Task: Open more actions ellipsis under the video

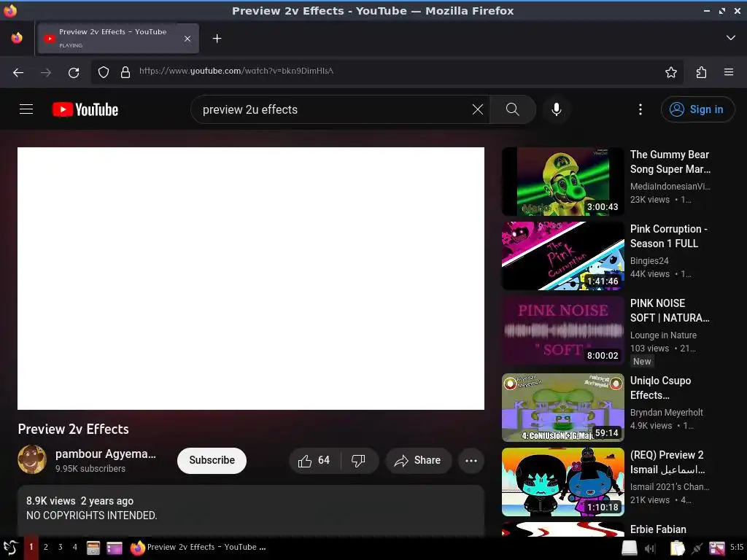Action: click(x=471, y=461)
